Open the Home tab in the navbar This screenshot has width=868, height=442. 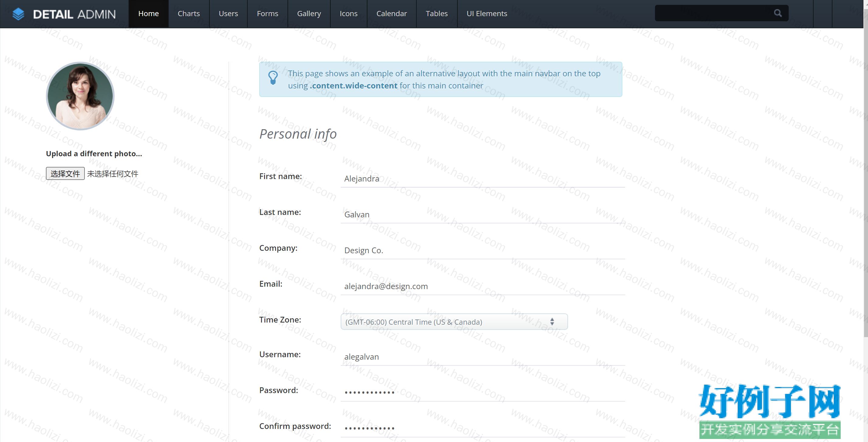click(x=148, y=14)
